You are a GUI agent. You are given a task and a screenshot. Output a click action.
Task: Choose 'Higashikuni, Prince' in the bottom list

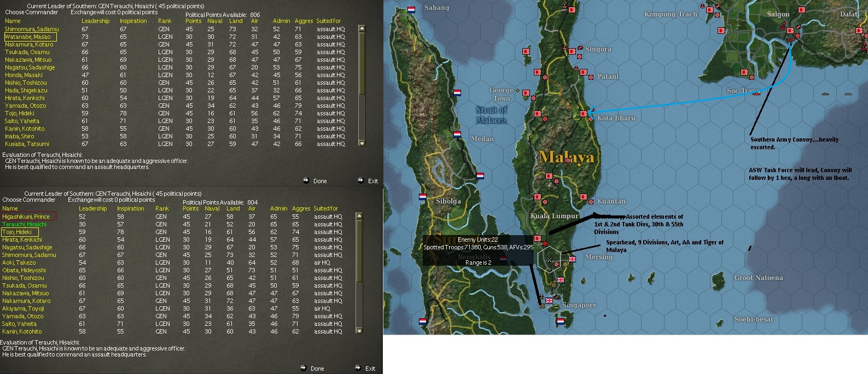point(26,217)
